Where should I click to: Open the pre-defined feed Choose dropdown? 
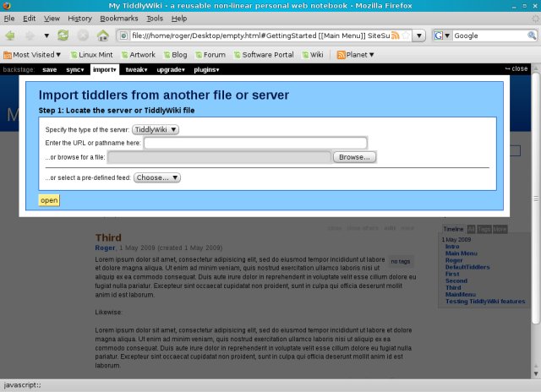pyautogui.click(x=157, y=177)
